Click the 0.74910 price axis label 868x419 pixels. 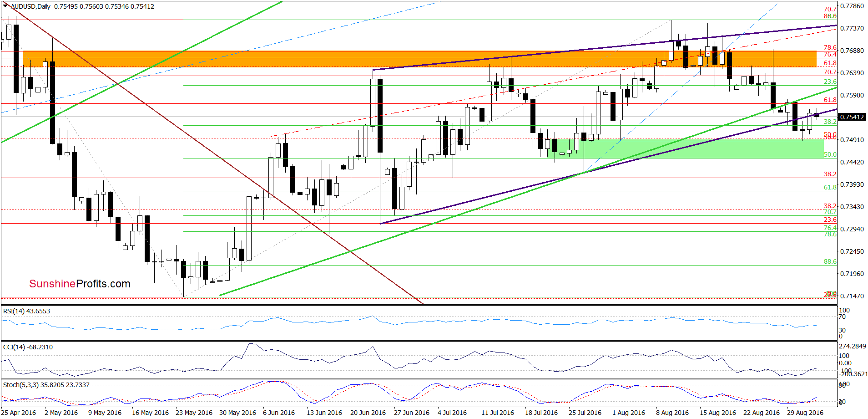point(852,140)
